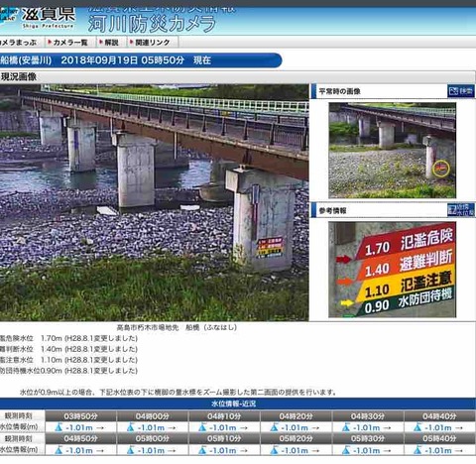476x464 pixels.
Task: Click the trend arrow in the 05時40分 cell
Action: pos(459,450)
